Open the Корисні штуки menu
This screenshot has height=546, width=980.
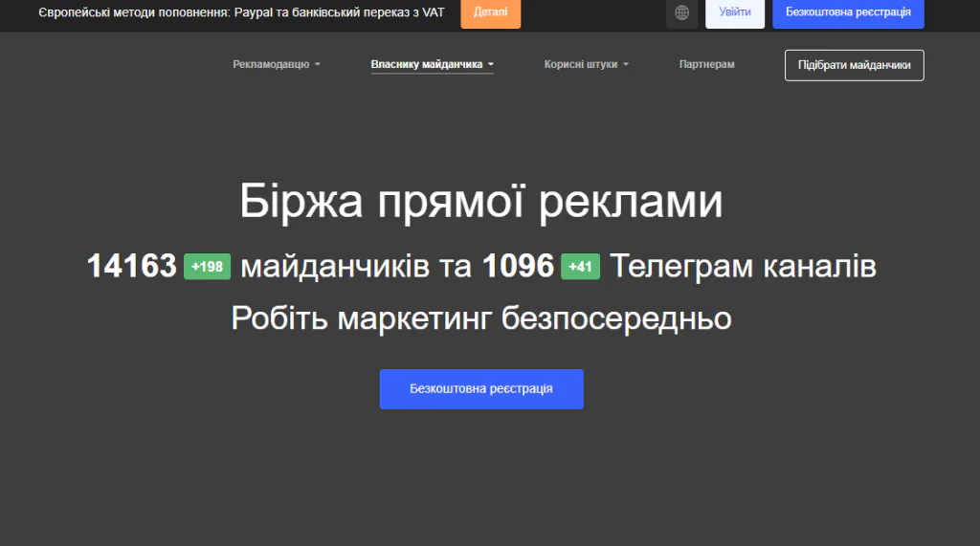coord(581,64)
